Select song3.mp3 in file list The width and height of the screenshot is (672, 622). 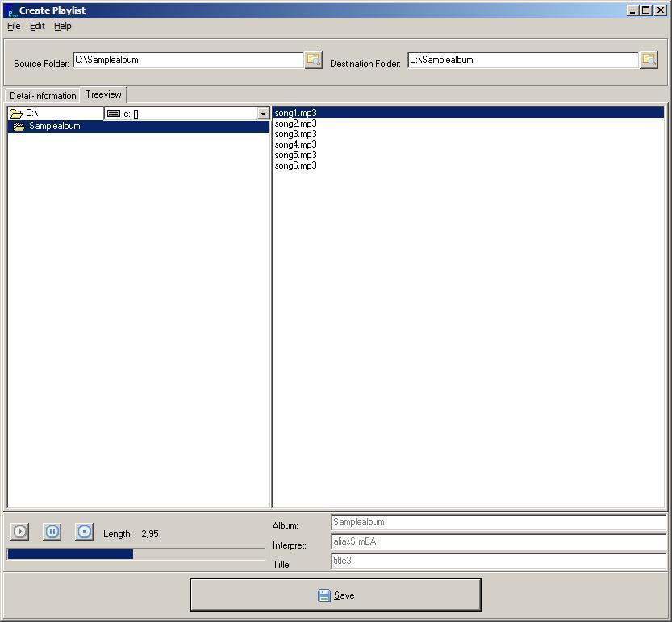pos(295,134)
